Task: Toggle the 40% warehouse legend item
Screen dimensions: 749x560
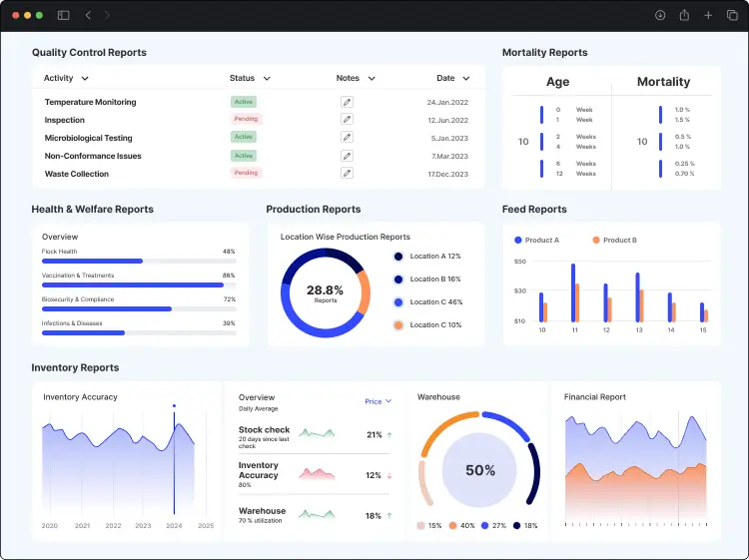Action: point(461,526)
